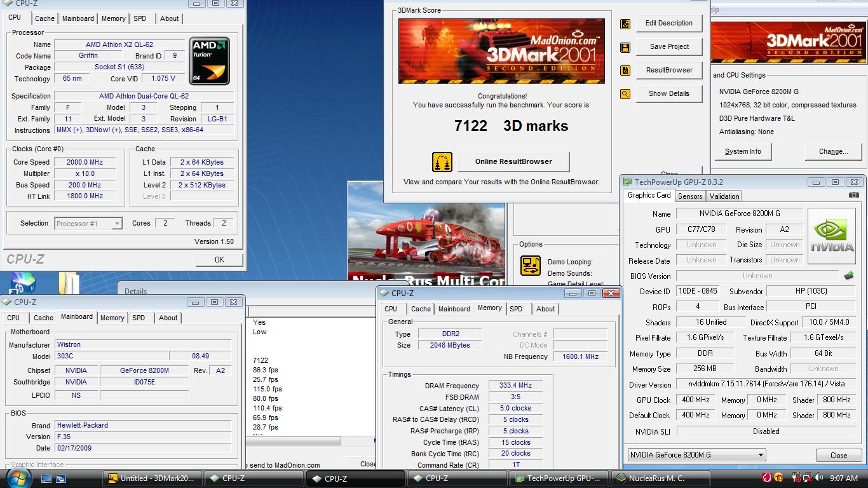Click the Mainboard CPU-Z window title icon
The image size is (868, 488).
7,302
